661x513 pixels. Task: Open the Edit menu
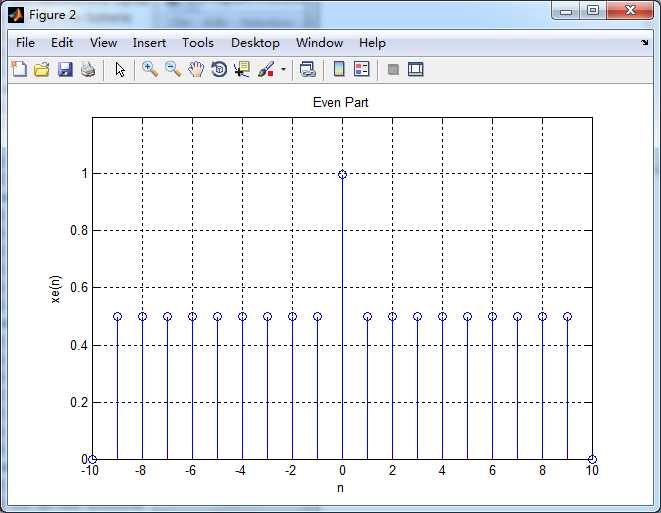[x=62, y=43]
